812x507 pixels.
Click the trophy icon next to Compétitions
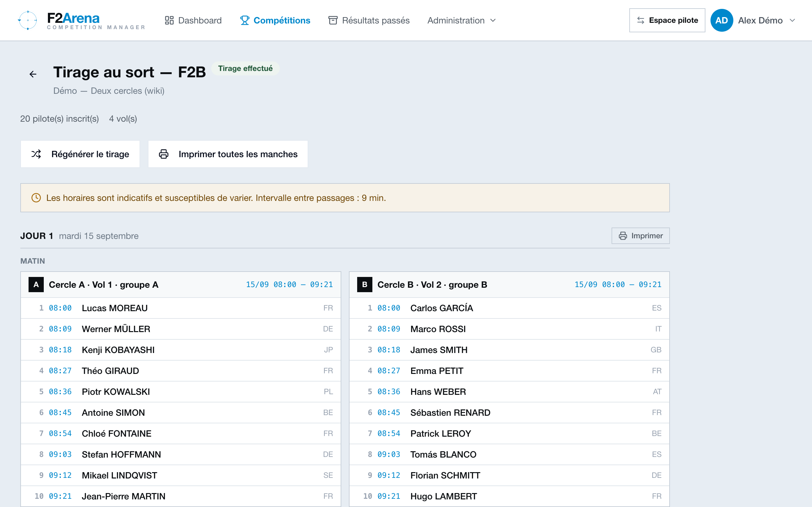245,21
